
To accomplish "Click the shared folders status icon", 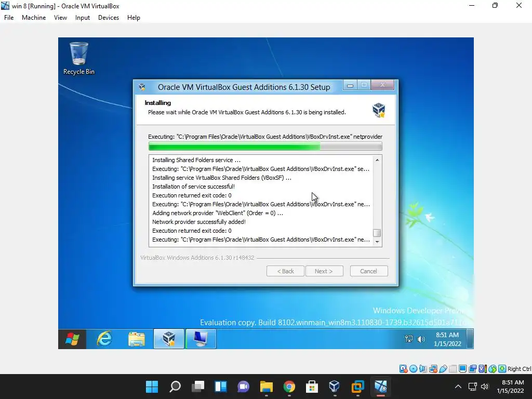I will tap(453, 369).
